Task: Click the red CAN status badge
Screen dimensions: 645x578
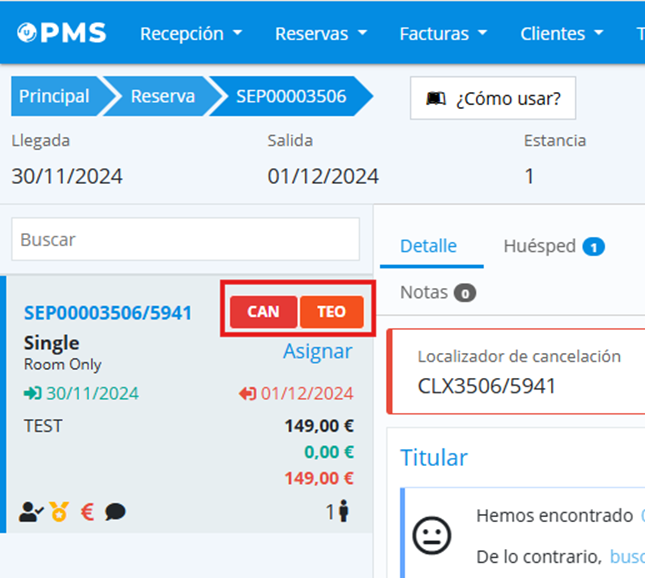Action: tap(263, 311)
